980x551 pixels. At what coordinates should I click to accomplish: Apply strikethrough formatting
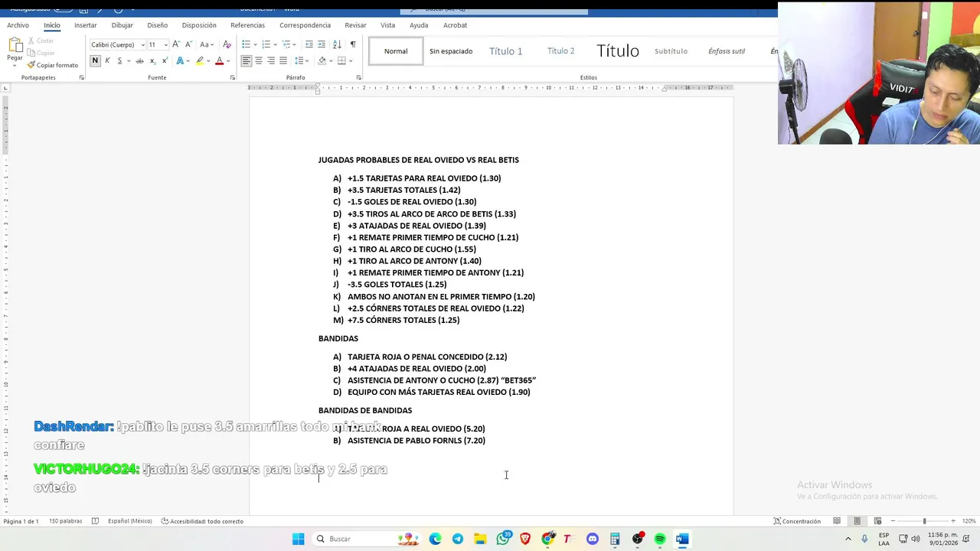139,60
